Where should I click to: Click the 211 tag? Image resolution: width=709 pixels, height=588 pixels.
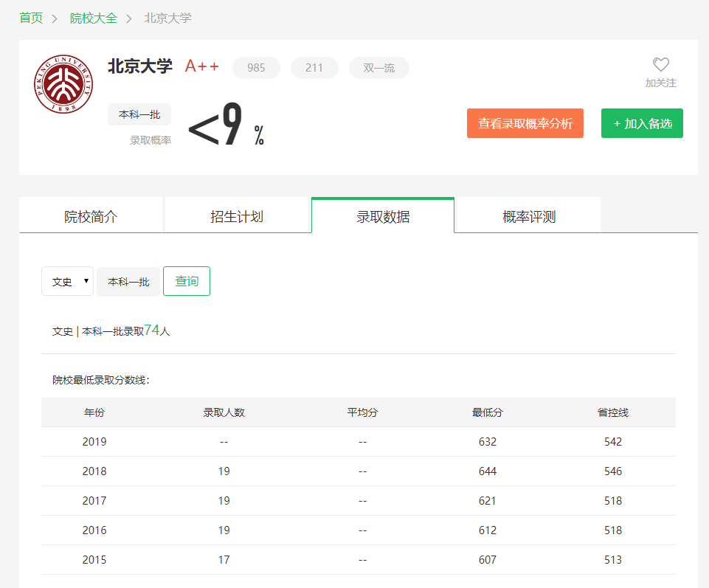coord(314,68)
